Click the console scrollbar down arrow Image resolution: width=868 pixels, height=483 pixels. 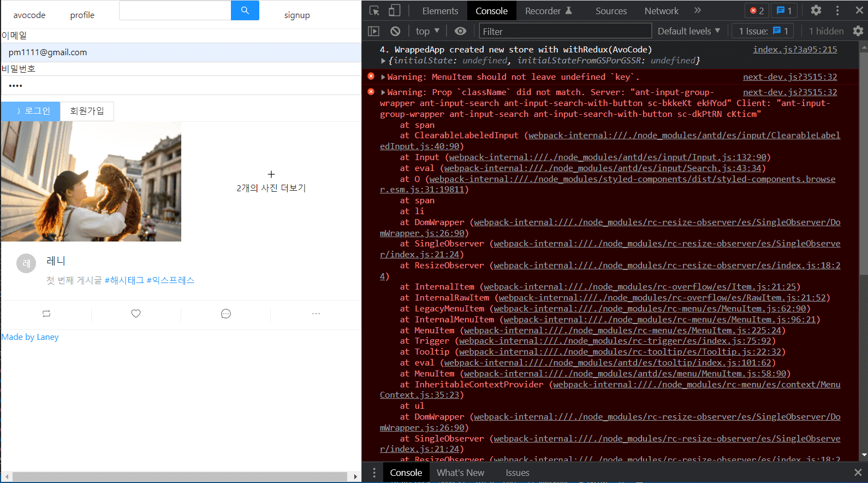[864, 455]
